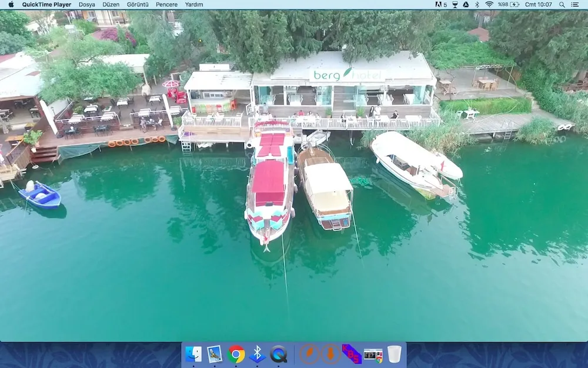Open the Düzen menu
Screen dimensions: 588x368
[x=111, y=5]
